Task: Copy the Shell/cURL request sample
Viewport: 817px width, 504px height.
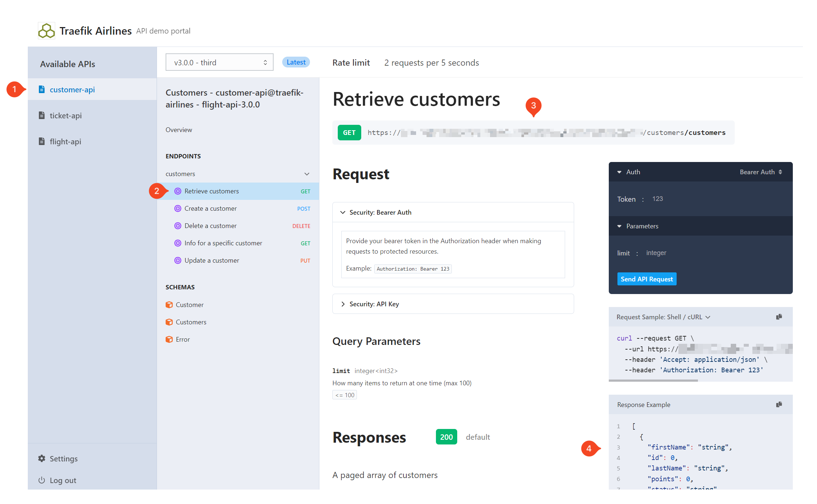Action: [x=778, y=317]
